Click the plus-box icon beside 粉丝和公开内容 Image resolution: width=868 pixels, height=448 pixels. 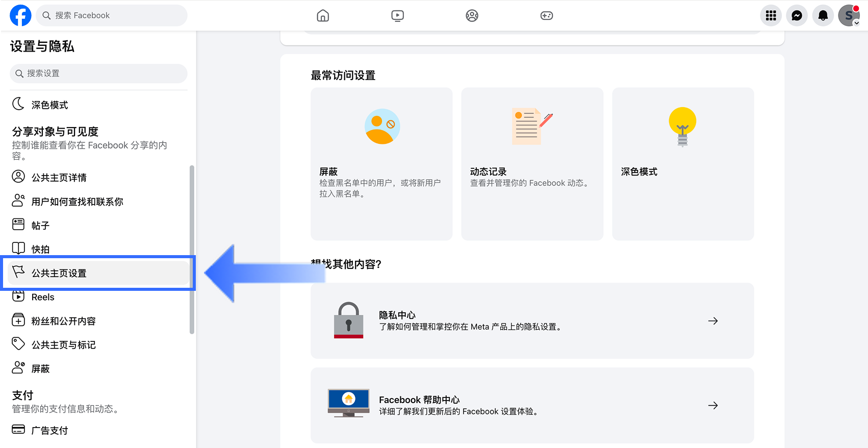coord(18,320)
